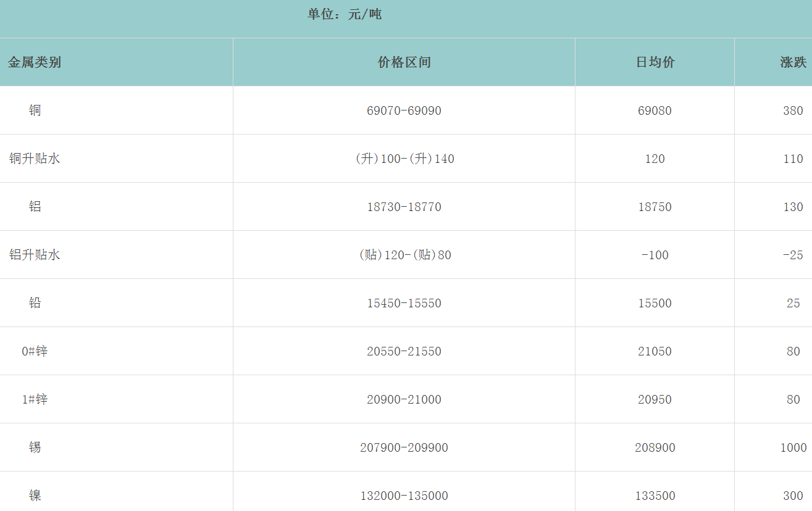812x511 pixels.
Task: Click the 涨跌 column header
Action: (793, 62)
